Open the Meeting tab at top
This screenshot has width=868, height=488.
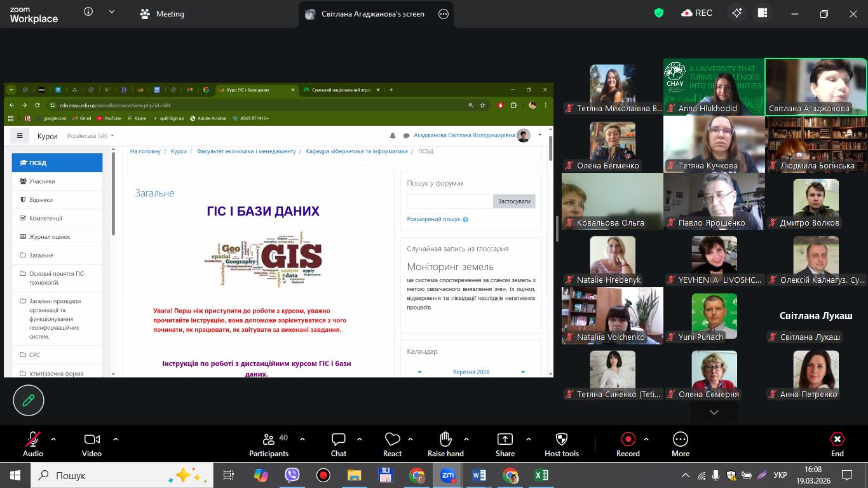click(x=162, y=14)
